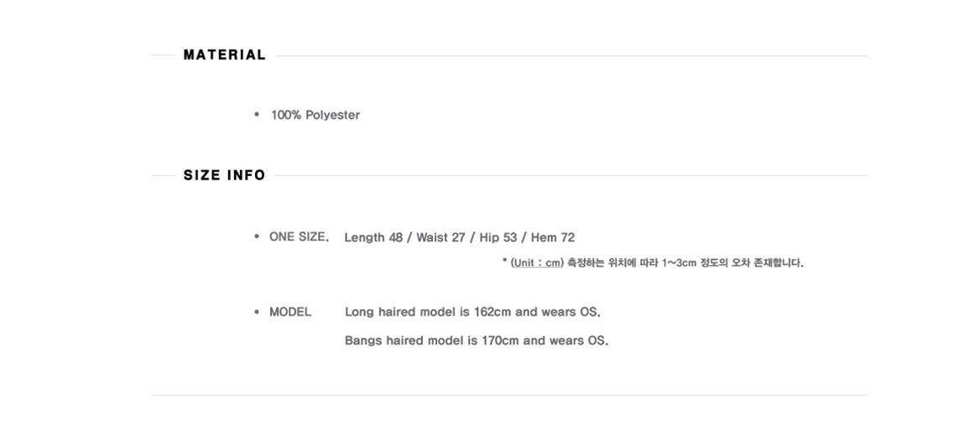980x436 pixels.
Task: Click the MATERIAL section heading
Action: click(x=224, y=55)
